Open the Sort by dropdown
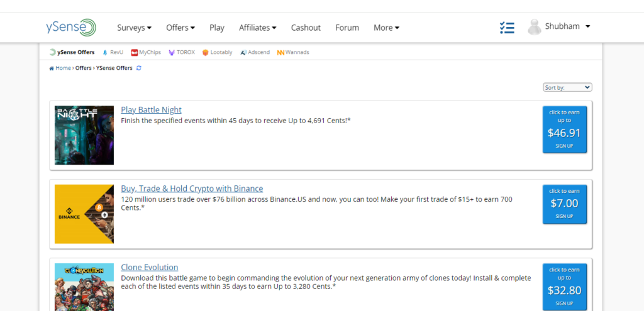The width and height of the screenshot is (644, 311). tap(567, 87)
